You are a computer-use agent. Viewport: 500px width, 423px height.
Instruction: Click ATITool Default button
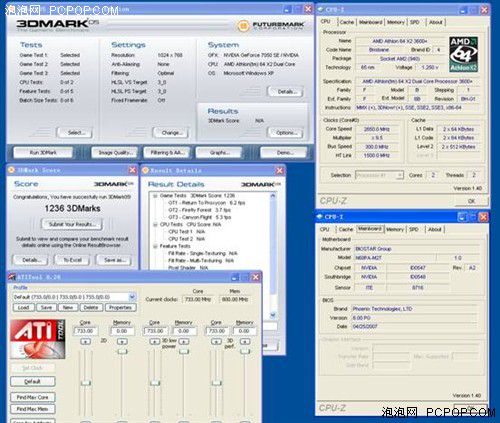tap(33, 381)
